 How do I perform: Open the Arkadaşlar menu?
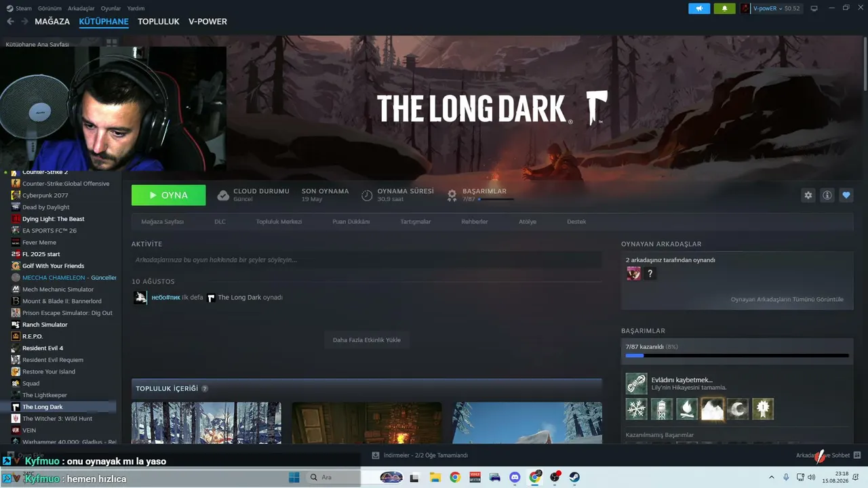[x=81, y=8]
